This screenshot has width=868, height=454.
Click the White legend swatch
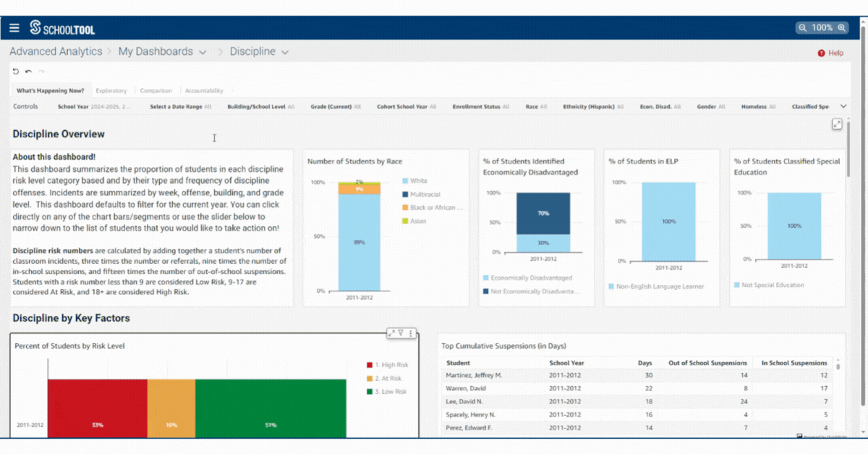click(x=404, y=181)
